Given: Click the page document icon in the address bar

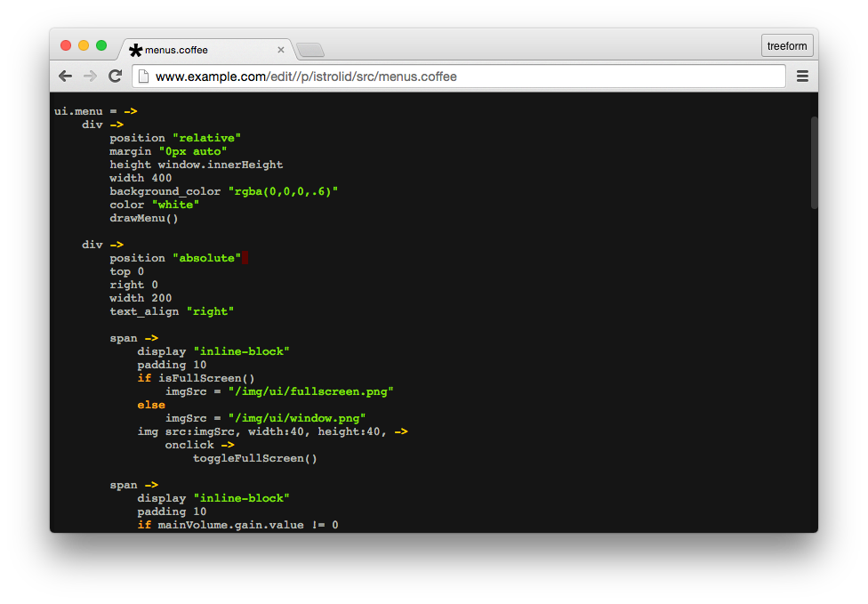Looking at the screenshot, I should coord(142,76).
